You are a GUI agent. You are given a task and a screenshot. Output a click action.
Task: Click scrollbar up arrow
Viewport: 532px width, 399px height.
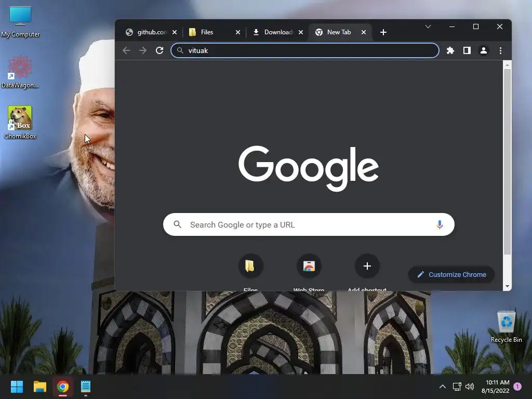(507, 64)
